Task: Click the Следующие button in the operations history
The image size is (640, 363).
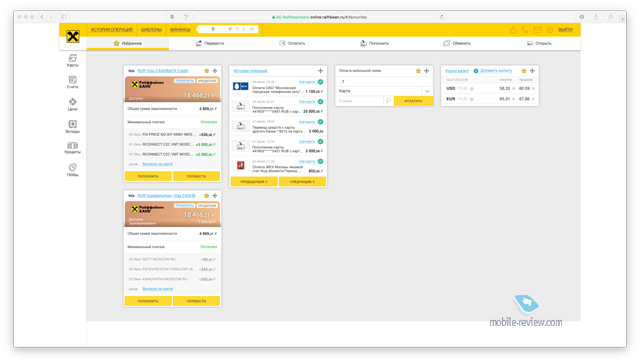Action: point(302,182)
